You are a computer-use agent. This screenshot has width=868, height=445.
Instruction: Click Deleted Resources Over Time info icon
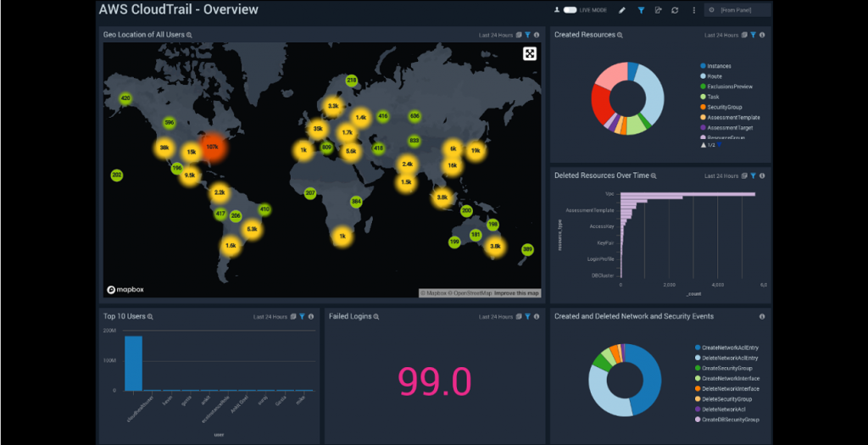(x=762, y=175)
